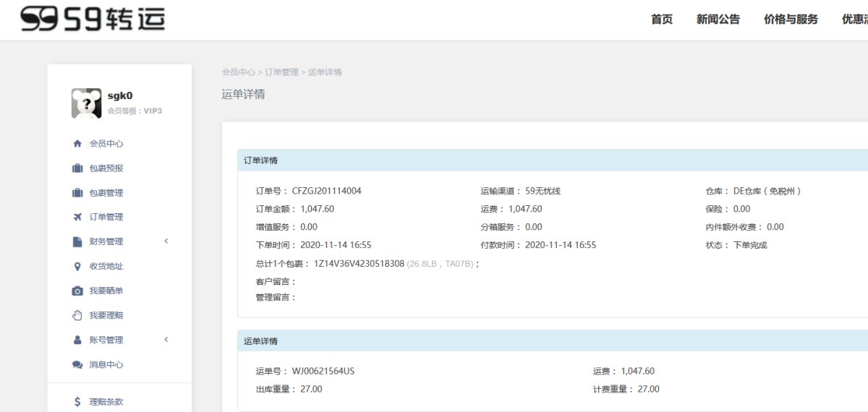This screenshot has width=868, height=412.
Task: Click the 59转运 logo
Action: coord(93,20)
